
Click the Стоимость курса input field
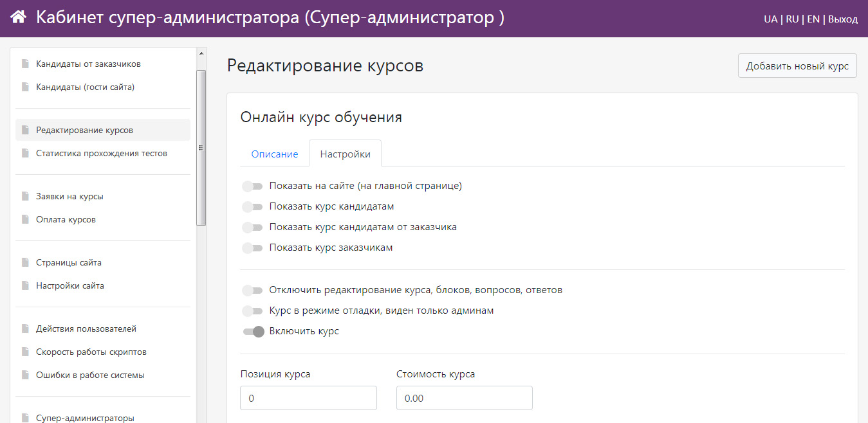pyautogui.click(x=464, y=398)
